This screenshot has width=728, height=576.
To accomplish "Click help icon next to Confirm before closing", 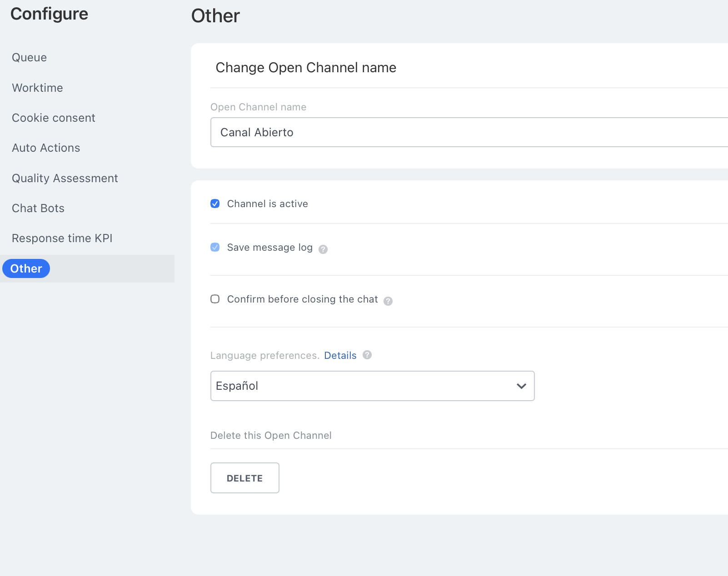I will point(388,301).
